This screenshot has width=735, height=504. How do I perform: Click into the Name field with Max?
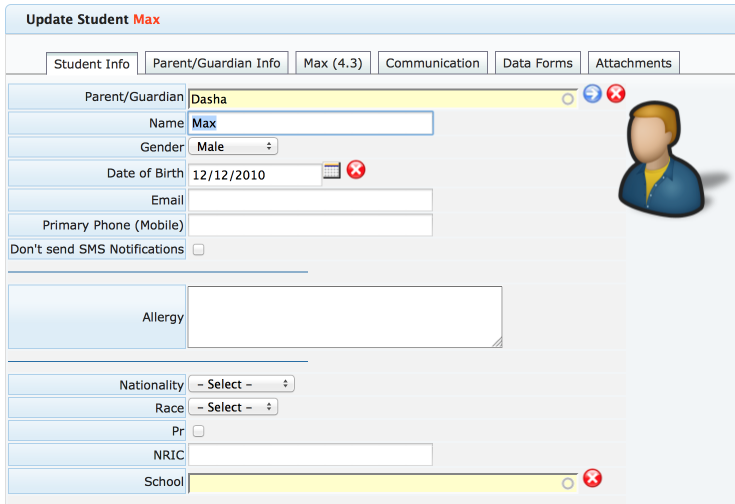310,123
